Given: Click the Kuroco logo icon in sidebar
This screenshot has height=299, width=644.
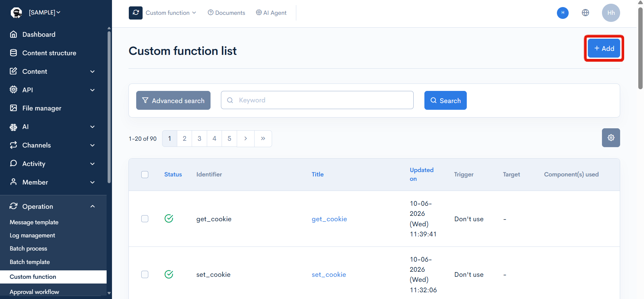Looking at the screenshot, I should 16,12.
